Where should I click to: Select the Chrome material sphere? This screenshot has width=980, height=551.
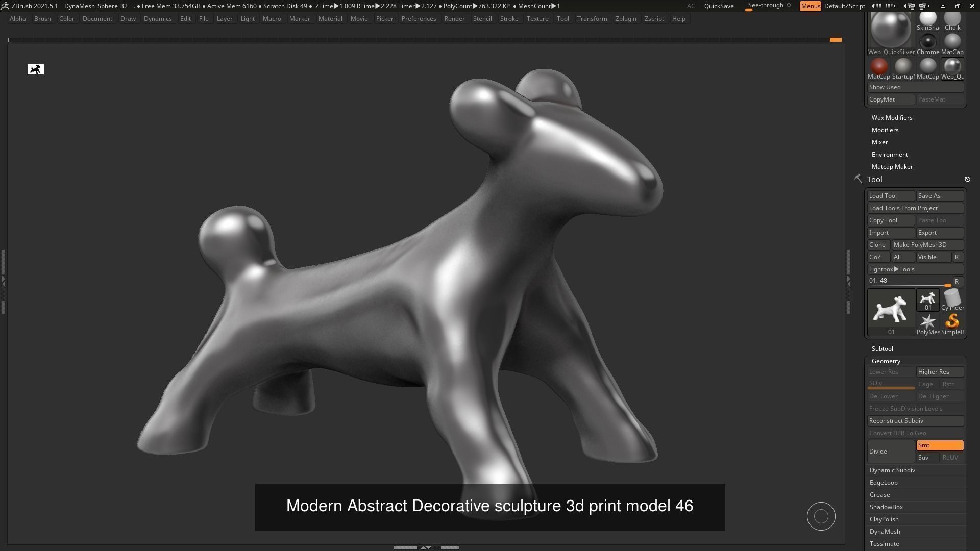click(927, 44)
